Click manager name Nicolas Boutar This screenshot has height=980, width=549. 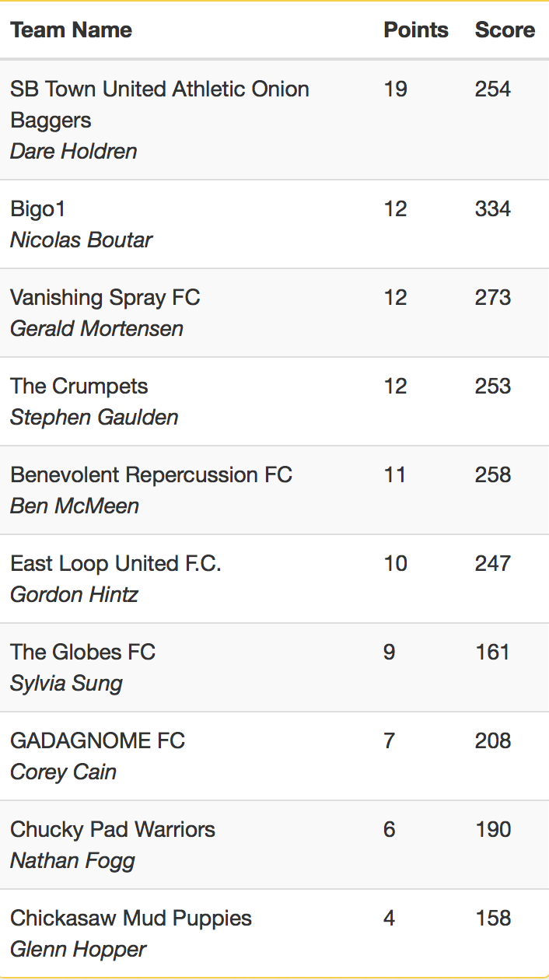coord(81,240)
